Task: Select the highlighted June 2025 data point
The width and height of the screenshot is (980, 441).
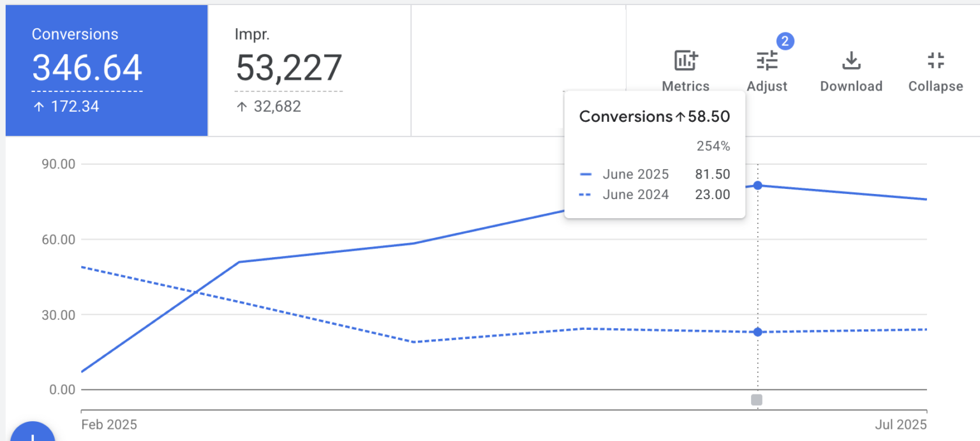Action: pos(757,185)
